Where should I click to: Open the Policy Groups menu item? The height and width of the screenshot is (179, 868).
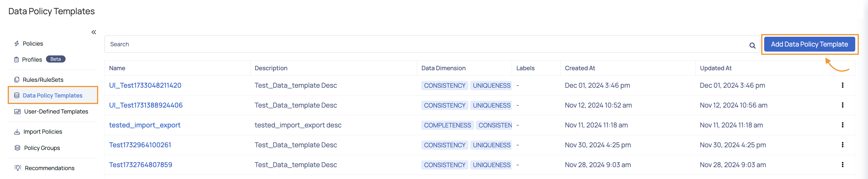click(x=37, y=148)
